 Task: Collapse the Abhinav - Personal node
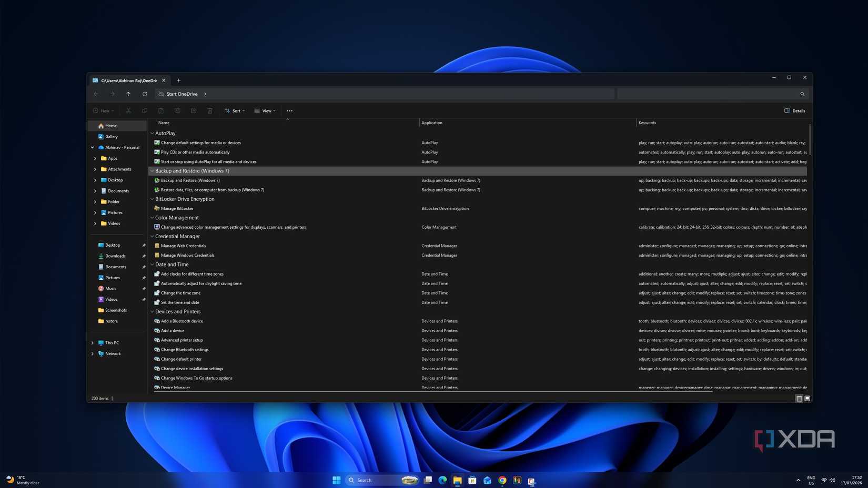click(93, 148)
